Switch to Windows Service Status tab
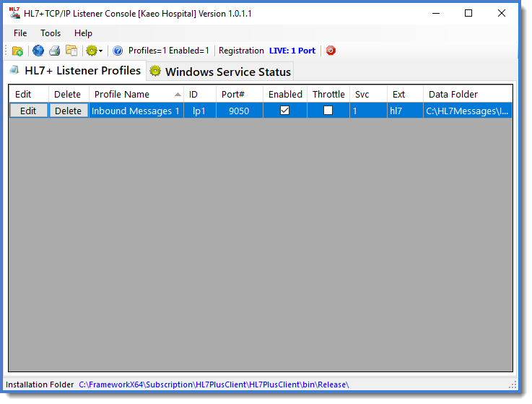532x404 pixels. 220,72
